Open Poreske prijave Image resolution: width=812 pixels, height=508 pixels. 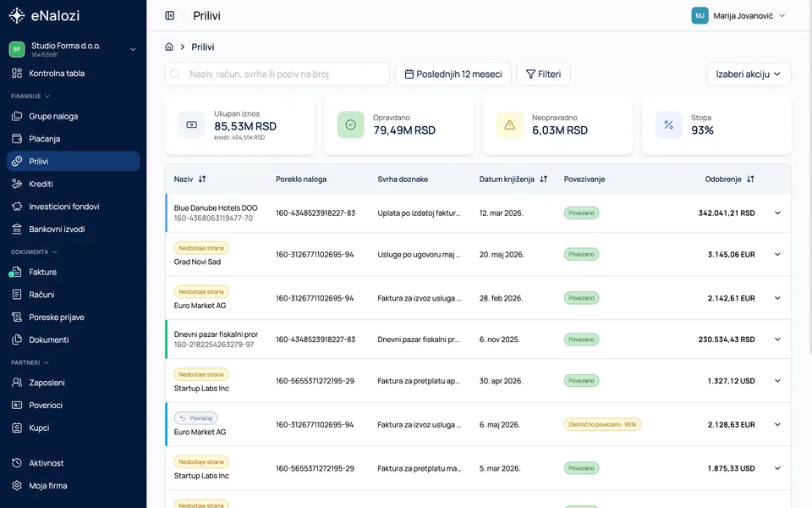(x=73, y=317)
